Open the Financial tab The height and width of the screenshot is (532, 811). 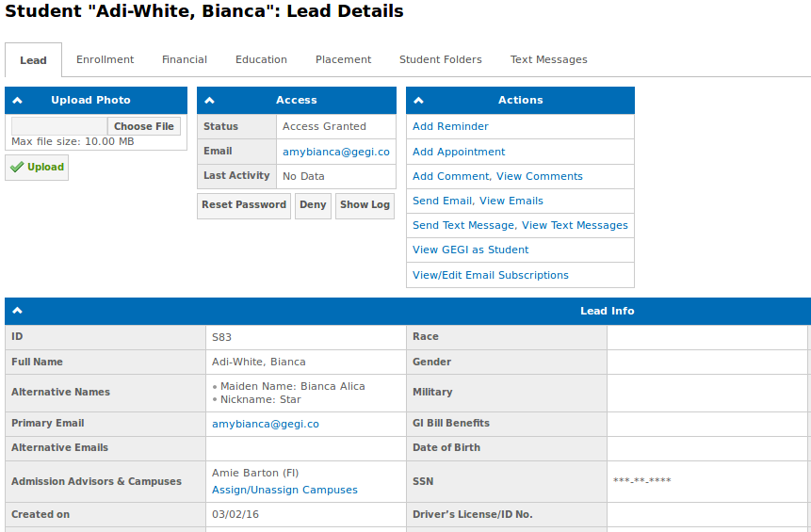point(184,59)
